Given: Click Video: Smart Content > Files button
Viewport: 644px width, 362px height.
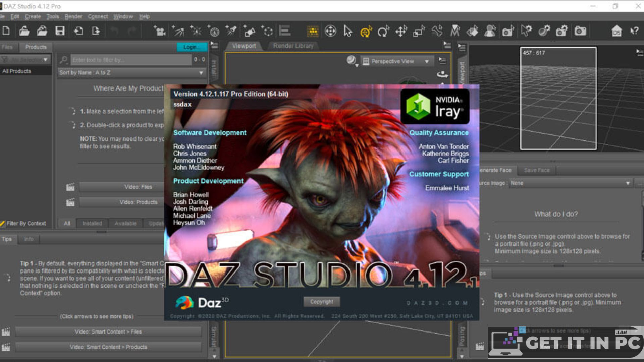Looking at the screenshot, I should tap(108, 332).
